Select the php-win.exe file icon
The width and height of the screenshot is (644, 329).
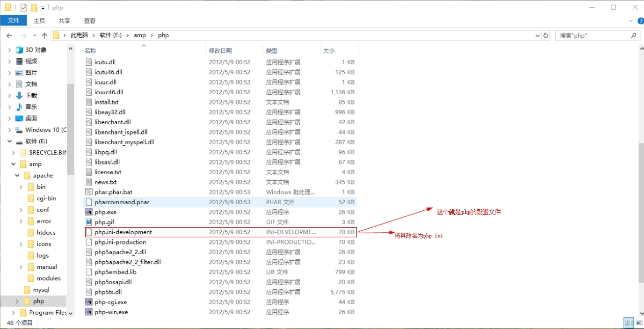tap(89, 312)
